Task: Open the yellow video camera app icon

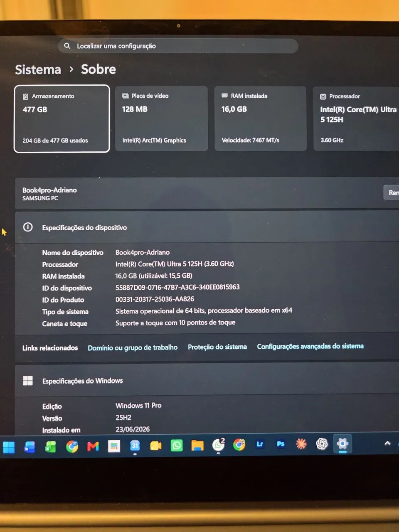Action: (x=156, y=446)
